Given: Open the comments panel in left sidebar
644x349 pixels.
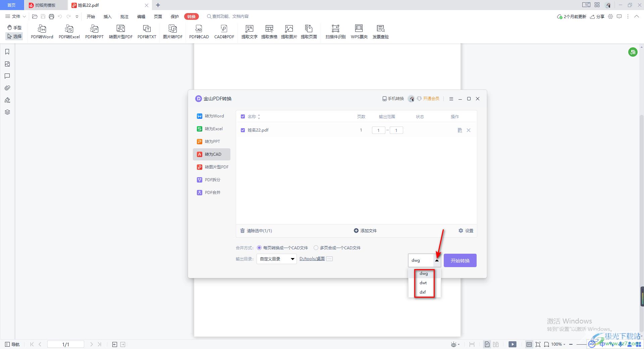Looking at the screenshot, I should click(7, 76).
